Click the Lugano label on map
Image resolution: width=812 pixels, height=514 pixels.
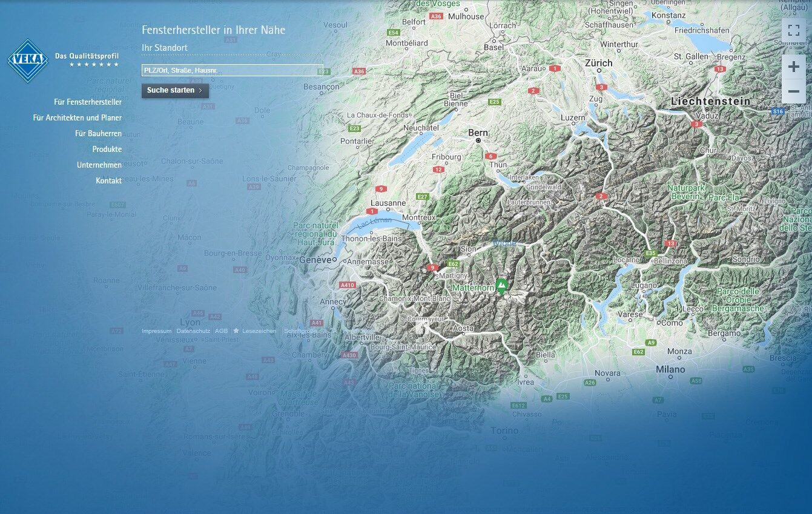[x=643, y=285]
